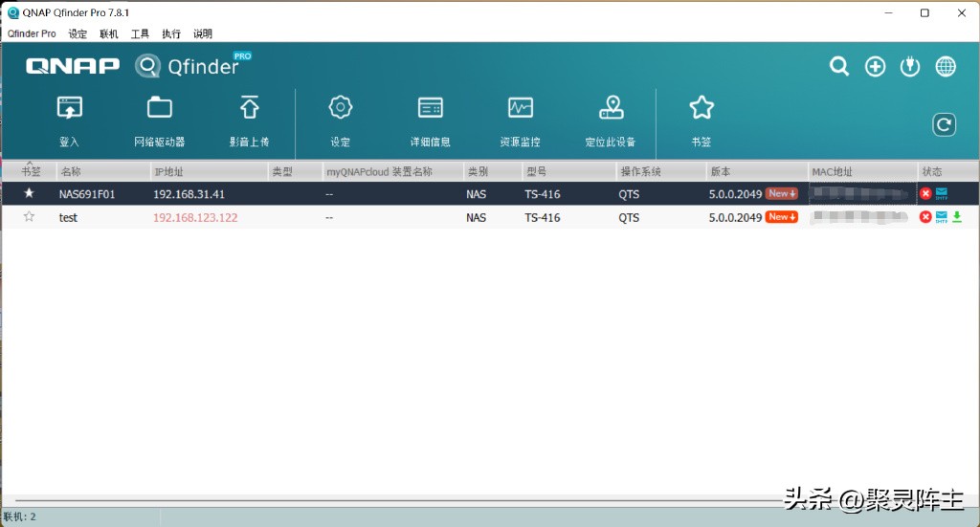Click the add device plus icon
The height and width of the screenshot is (527, 980).
click(875, 66)
